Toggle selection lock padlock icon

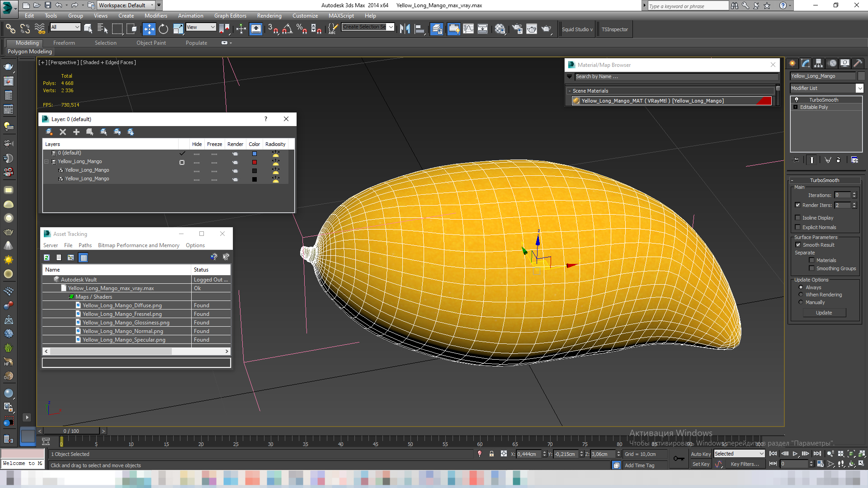(491, 454)
